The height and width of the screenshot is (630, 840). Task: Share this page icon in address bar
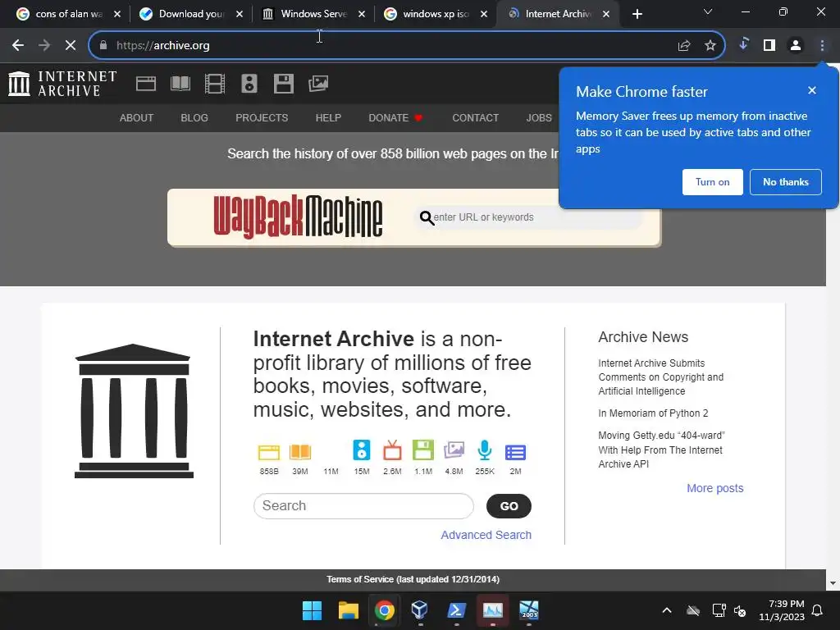684,46
